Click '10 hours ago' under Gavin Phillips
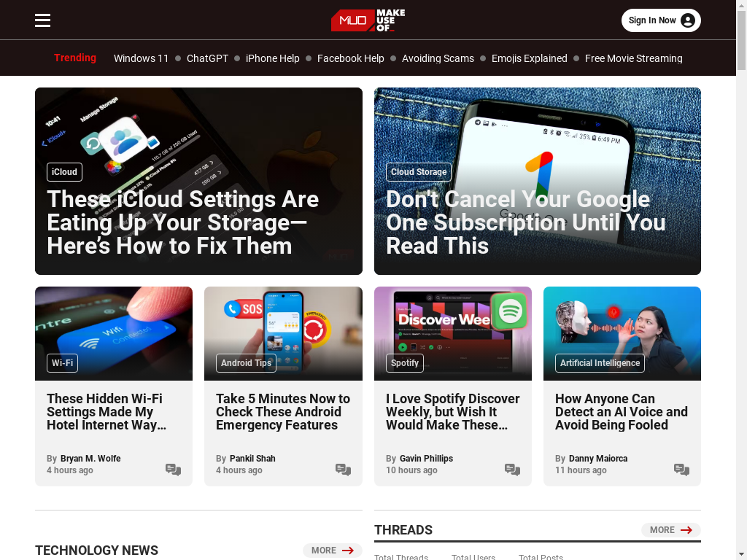Image resolution: width=747 pixels, height=560 pixels. point(411,470)
